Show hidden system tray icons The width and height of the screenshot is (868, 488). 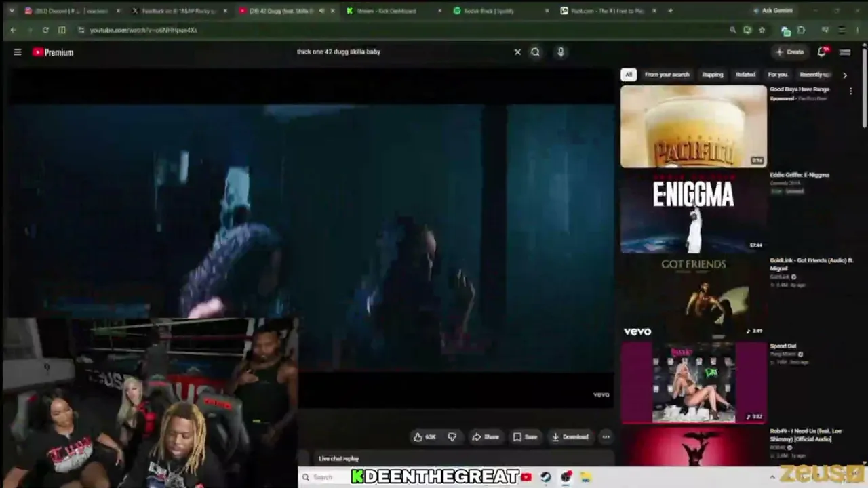772,477
